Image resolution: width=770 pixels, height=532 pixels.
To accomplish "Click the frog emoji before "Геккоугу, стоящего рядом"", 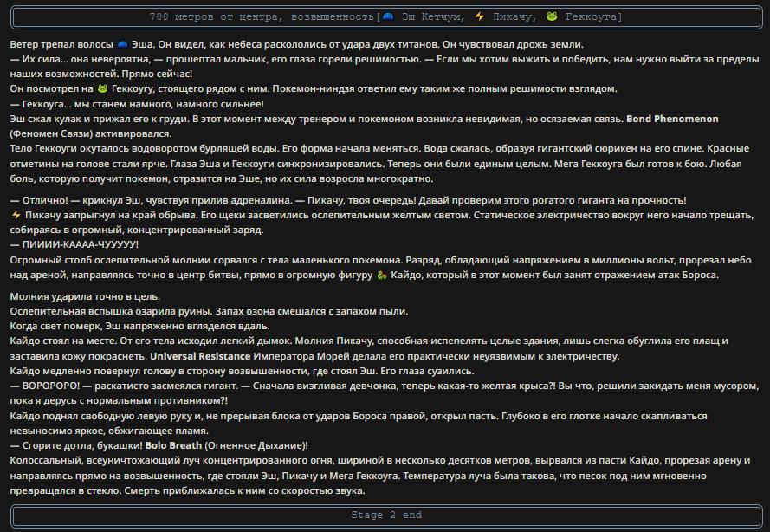I will pyautogui.click(x=102, y=89).
